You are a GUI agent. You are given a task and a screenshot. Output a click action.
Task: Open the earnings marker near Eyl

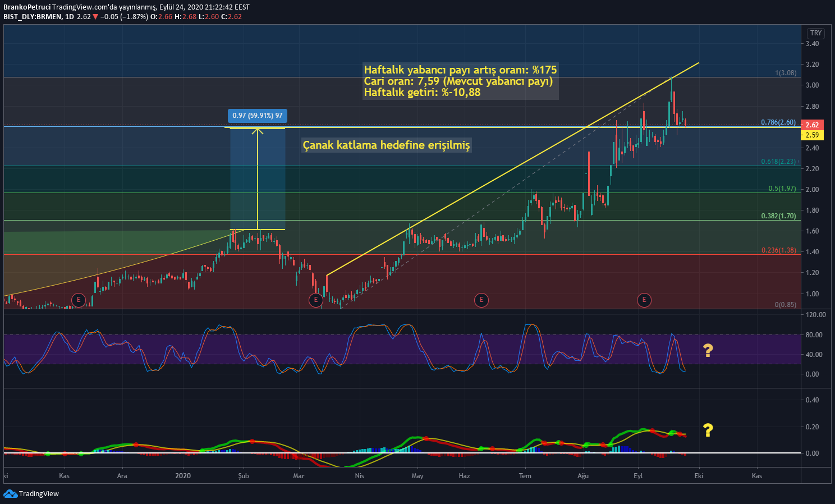[x=644, y=300]
